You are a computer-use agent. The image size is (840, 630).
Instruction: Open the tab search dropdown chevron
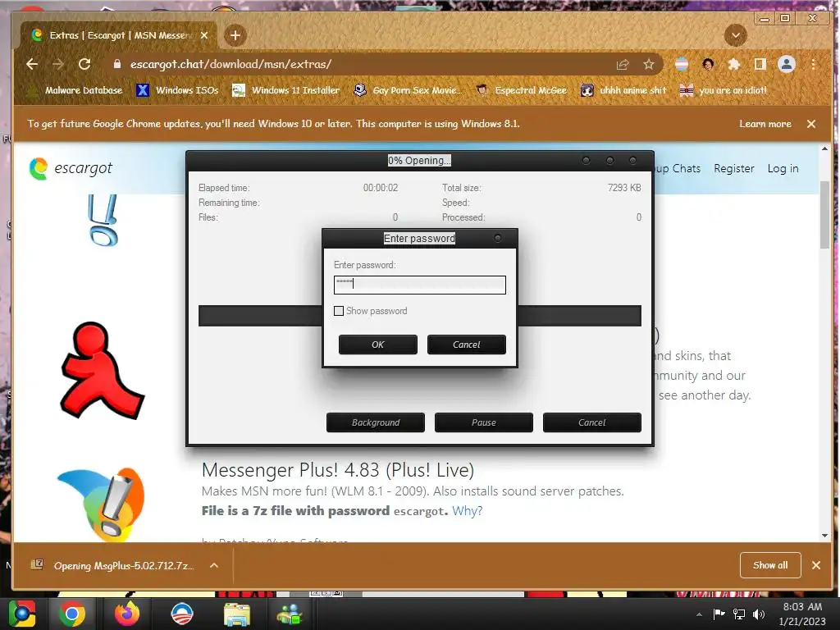click(736, 35)
